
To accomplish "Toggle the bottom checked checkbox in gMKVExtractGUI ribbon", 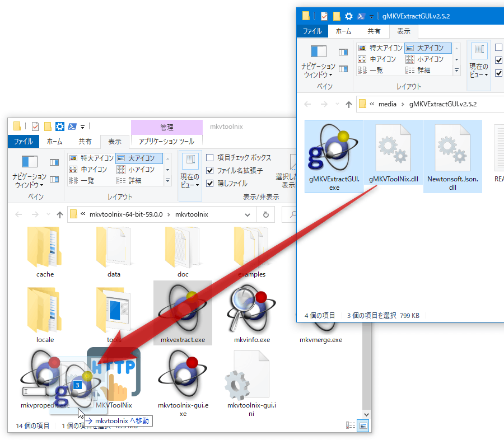I will pos(498,73).
